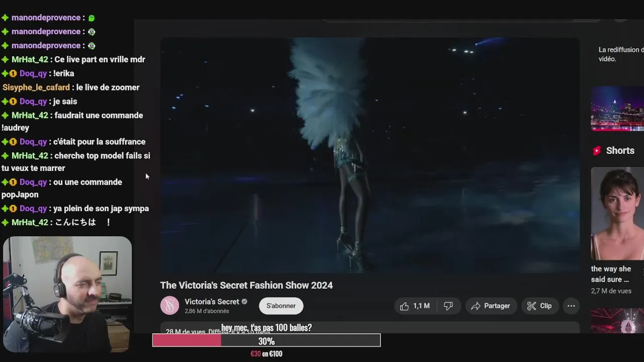Click the red Shorts logo icon
This screenshot has height=362, width=644.
point(597,150)
